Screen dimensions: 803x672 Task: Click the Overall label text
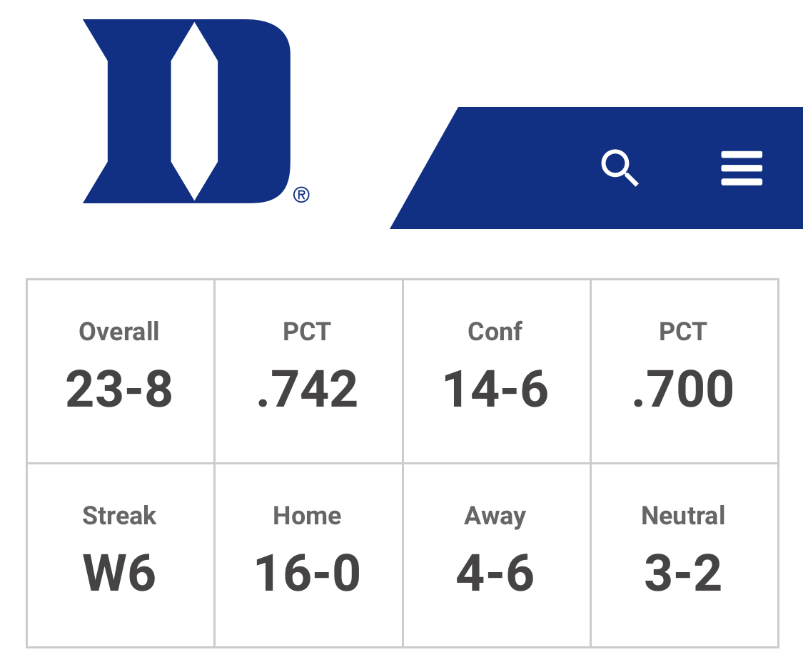[118, 331]
